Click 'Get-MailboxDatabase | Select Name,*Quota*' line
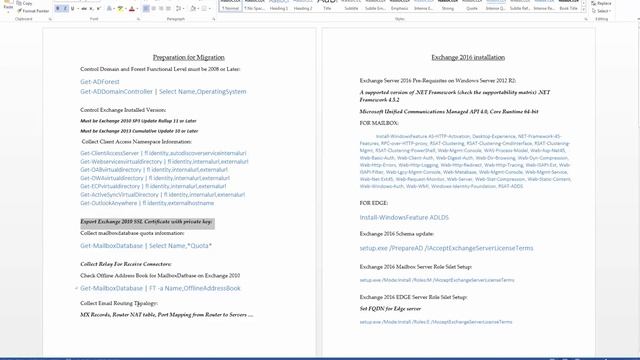The height and width of the screenshot is (360, 640). (x=146, y=246)
